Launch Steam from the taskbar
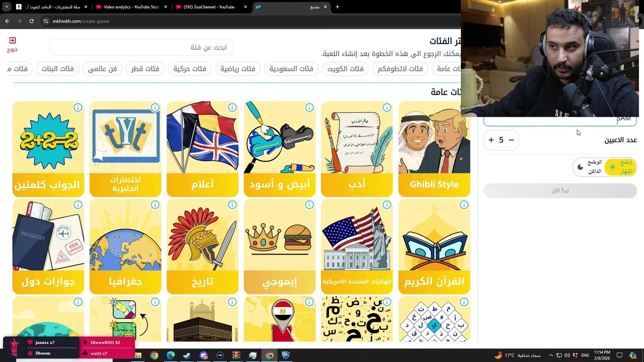The width and height of the screenshot is (644, 362). 187,355
